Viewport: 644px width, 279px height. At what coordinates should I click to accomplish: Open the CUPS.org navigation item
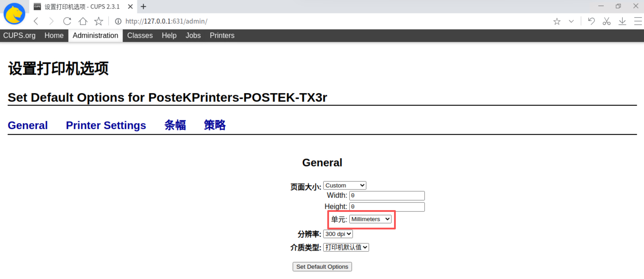19,36
